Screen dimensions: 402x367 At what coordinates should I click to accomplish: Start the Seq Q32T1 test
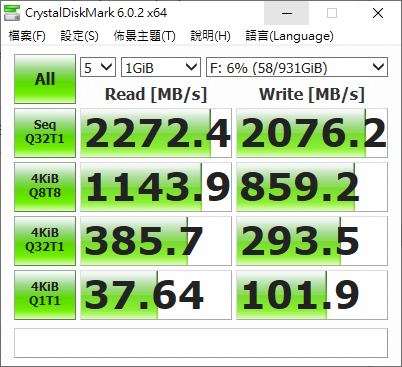tap(45, 133)
